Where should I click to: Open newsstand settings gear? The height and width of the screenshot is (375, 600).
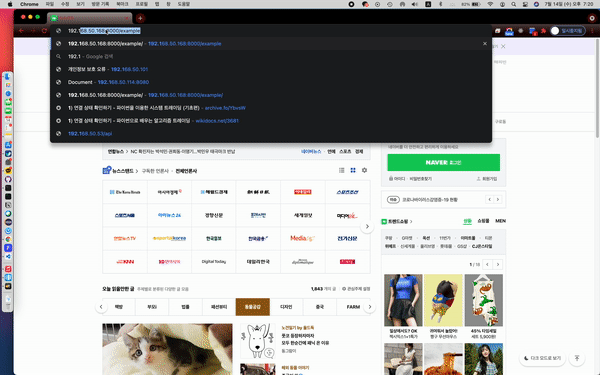[x=364, y=170]
